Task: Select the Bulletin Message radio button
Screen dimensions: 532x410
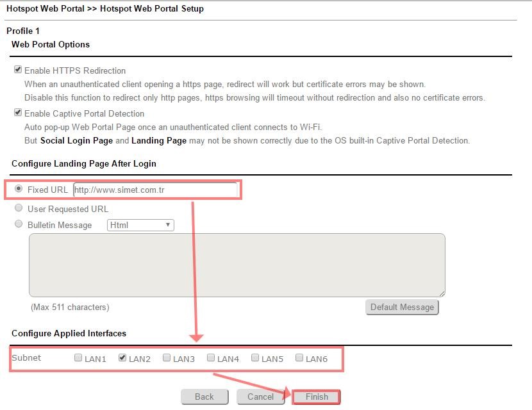Action: pyautogui.click(x=19, y=225)
